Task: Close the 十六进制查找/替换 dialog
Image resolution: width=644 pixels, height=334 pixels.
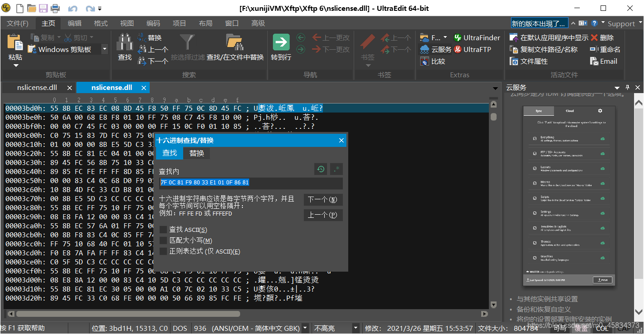Action: pyautogui.click(x=341, y=140)
